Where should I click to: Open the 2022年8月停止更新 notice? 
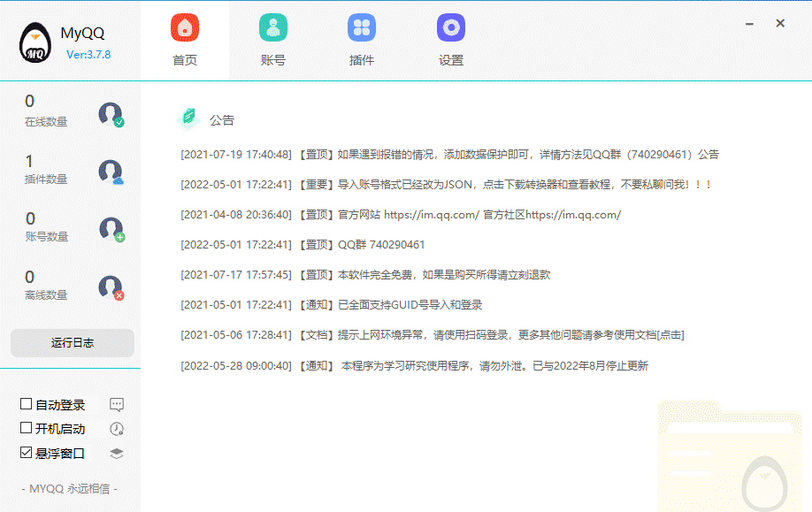414,365
